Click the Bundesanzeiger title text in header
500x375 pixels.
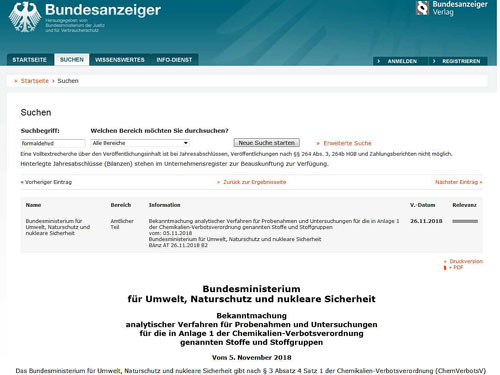click(103, 10)
